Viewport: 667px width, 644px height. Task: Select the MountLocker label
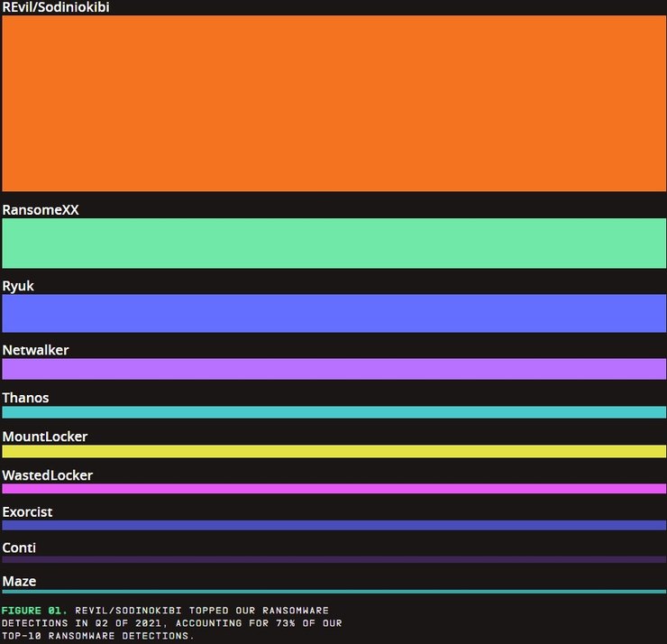coord(45,437)
